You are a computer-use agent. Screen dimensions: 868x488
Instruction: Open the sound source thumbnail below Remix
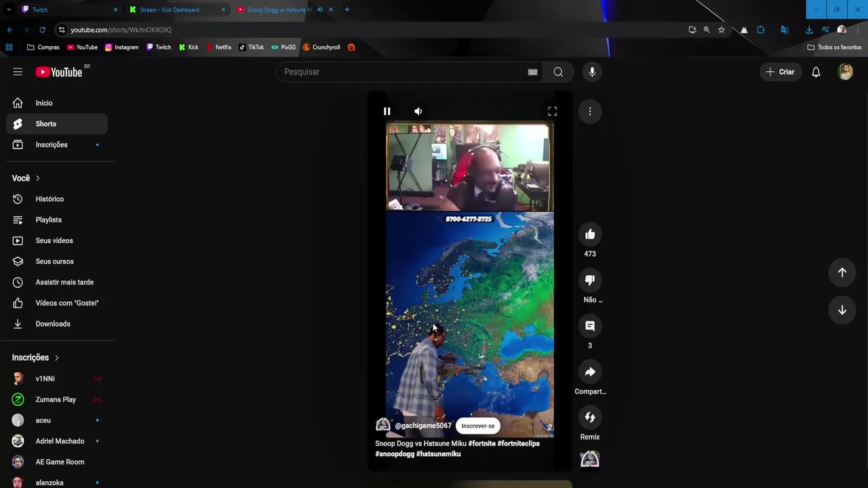(590, 460)
